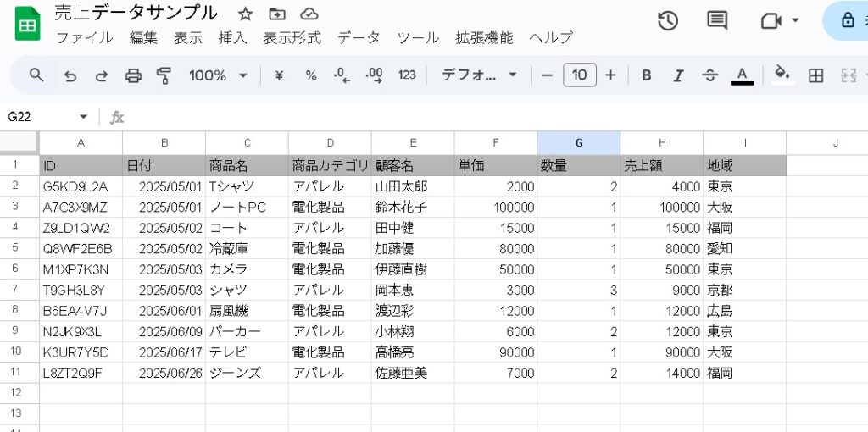Select the paint format roller icon

click(164, 75)
